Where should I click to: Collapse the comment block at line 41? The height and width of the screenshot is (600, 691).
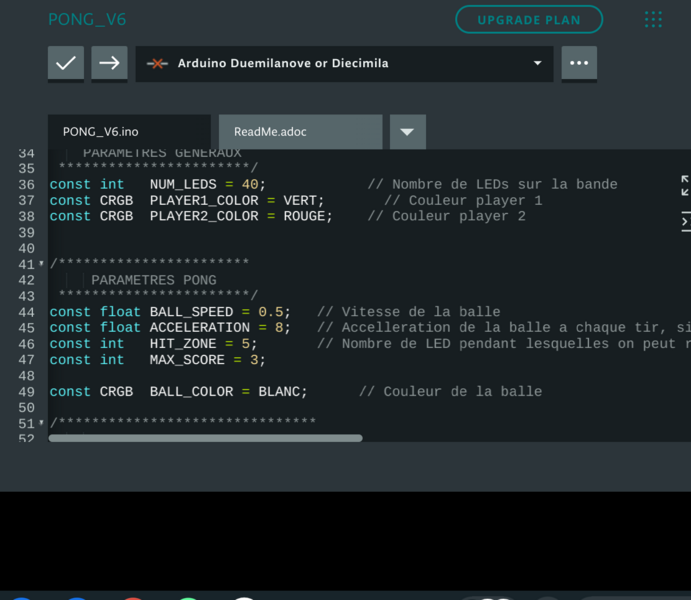click(41, 264)
